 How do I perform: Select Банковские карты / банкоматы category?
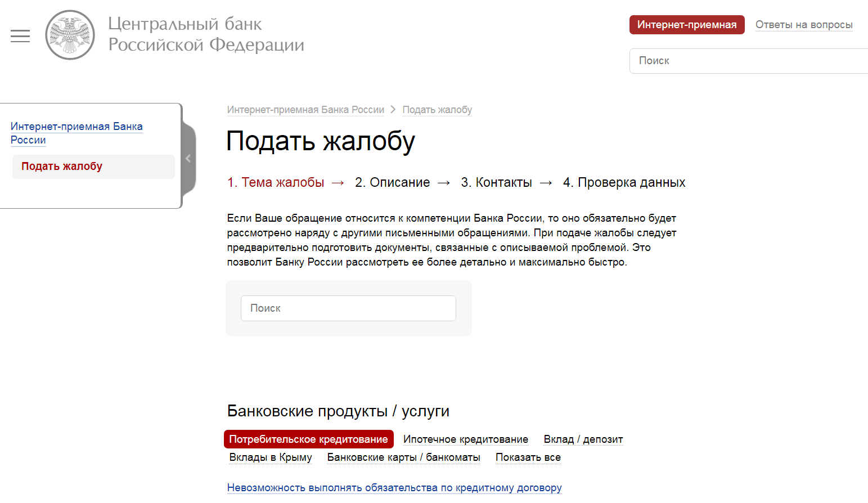(404, 457)
